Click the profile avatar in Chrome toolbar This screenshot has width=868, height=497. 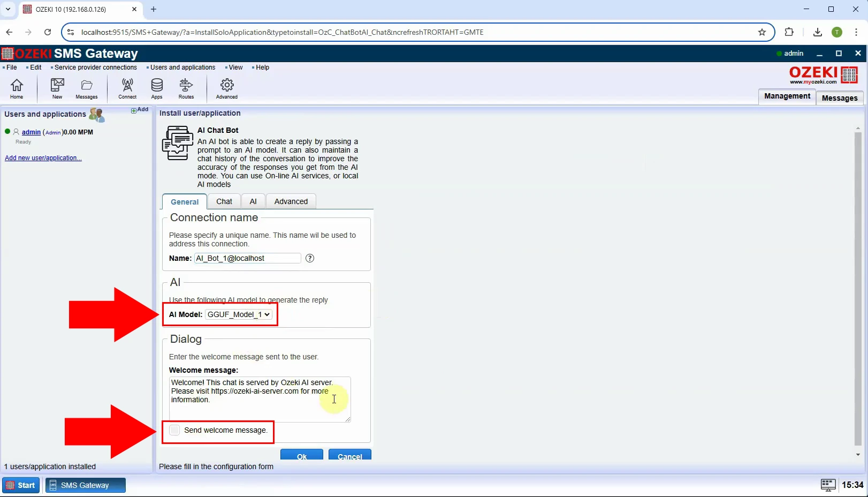(837, 32)
